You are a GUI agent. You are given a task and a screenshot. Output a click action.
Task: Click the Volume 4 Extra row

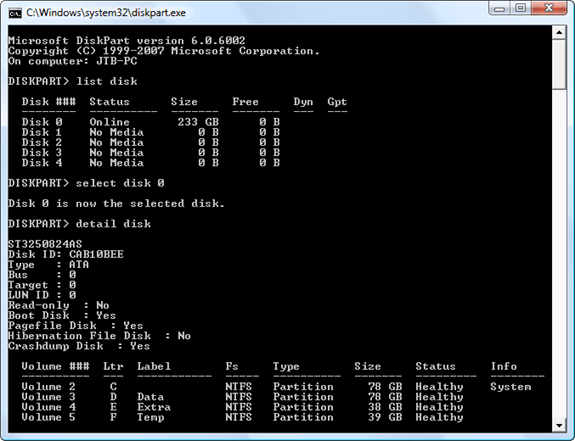pos(242,407)
